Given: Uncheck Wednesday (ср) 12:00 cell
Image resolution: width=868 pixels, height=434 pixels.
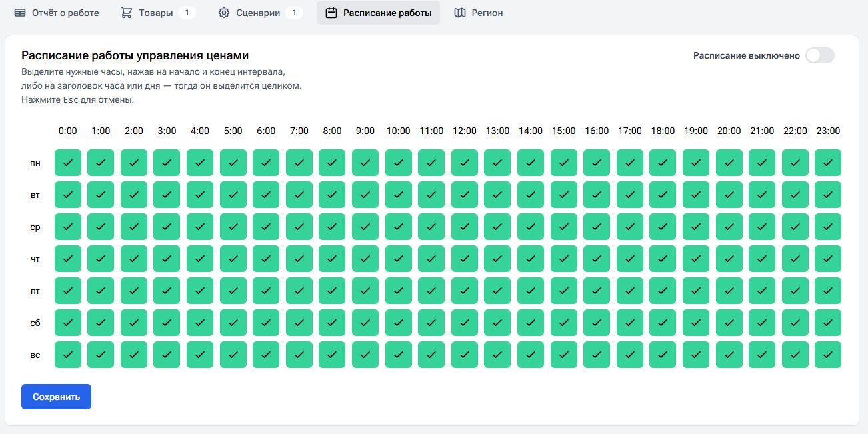Looking at the screenshot, I should tap(465, 227).
